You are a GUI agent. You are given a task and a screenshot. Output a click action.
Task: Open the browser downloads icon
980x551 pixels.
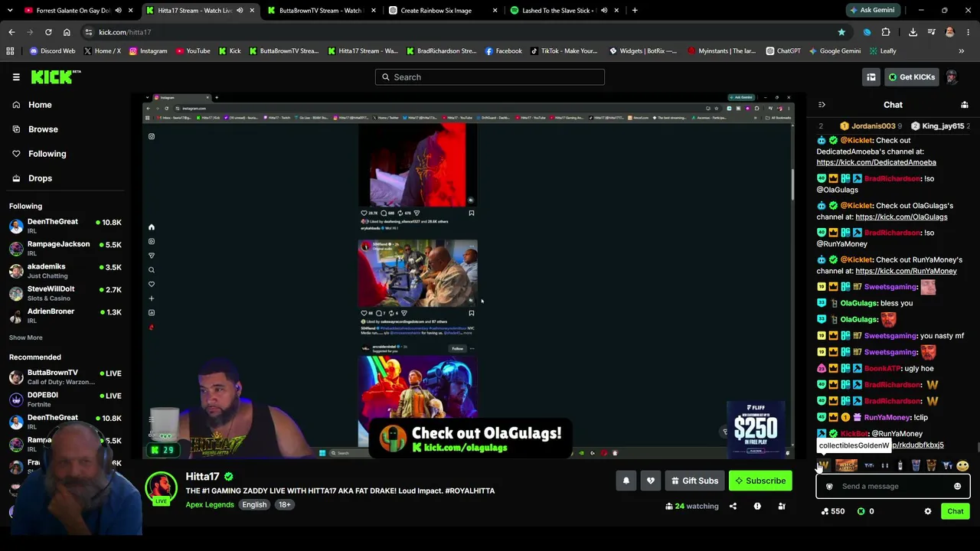pyautogui.click(x=913, y=32)
